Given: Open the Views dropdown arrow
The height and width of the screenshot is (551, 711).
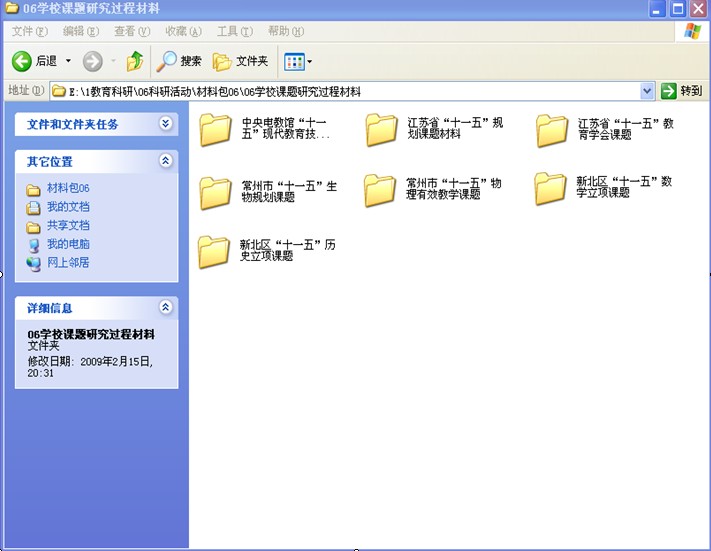Looking at the screenshot, I should [310, 62].
